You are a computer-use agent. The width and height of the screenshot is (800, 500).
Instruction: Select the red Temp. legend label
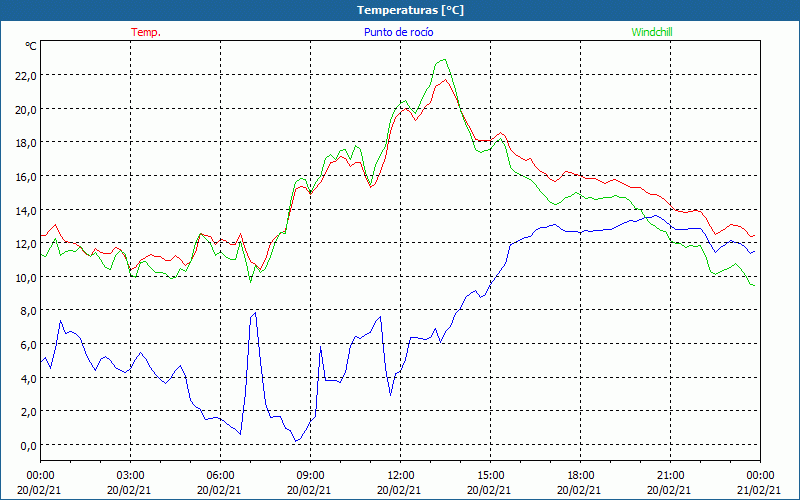pos(146,32)
